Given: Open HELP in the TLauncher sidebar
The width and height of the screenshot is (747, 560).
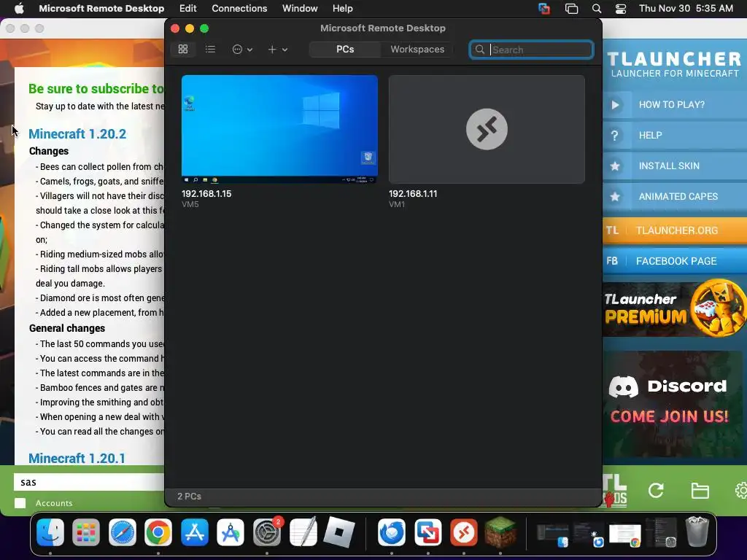Looking at the screenshot, I should click(675, 135).
